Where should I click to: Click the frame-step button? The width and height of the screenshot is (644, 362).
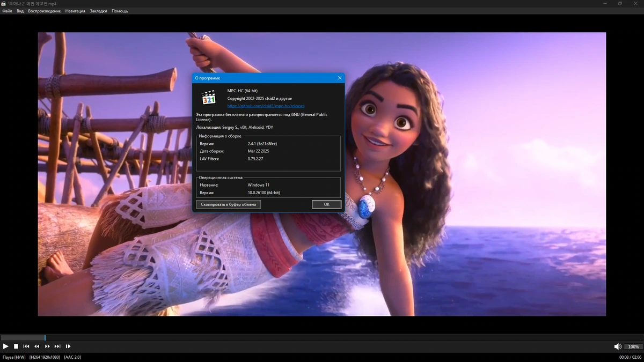[x=68, y=346]
